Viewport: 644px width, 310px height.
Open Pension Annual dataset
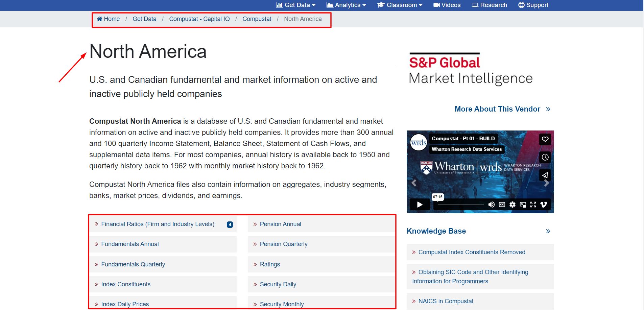pyautogui.click(x=280, y=224)
